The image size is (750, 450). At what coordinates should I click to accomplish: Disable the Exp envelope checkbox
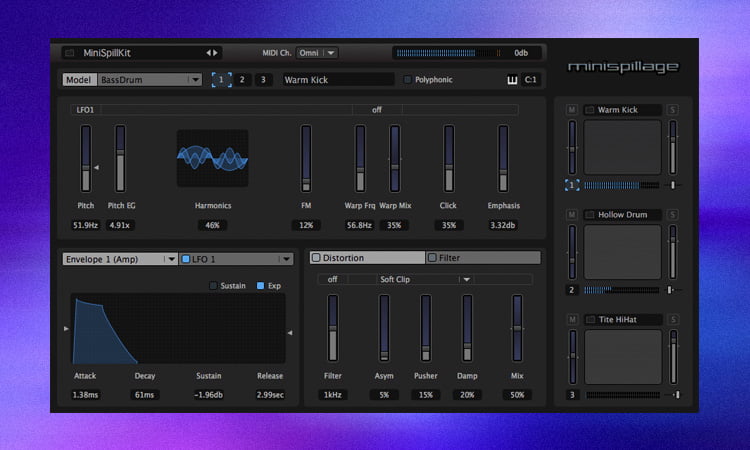coord(261,285)
